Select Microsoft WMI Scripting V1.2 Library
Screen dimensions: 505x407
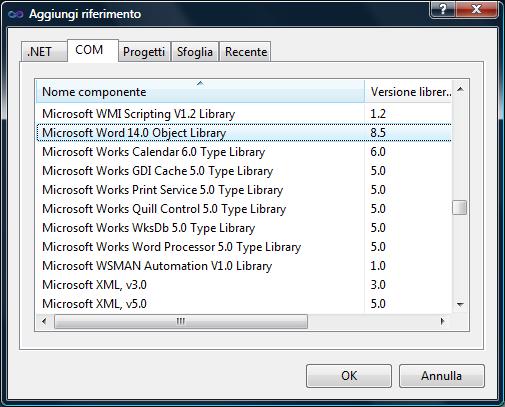(244, 114)
